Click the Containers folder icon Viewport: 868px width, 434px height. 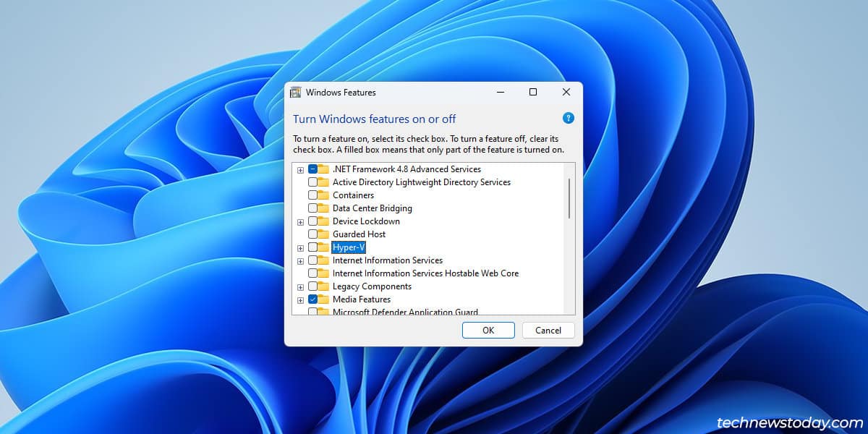click(x=323, y=195)
